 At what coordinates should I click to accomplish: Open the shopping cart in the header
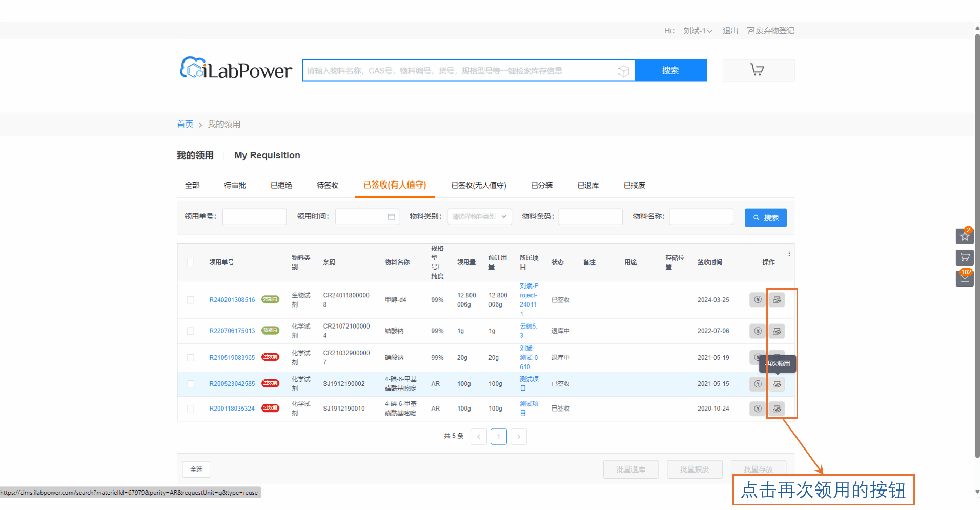pyautogui.click(x=758, y=70)
